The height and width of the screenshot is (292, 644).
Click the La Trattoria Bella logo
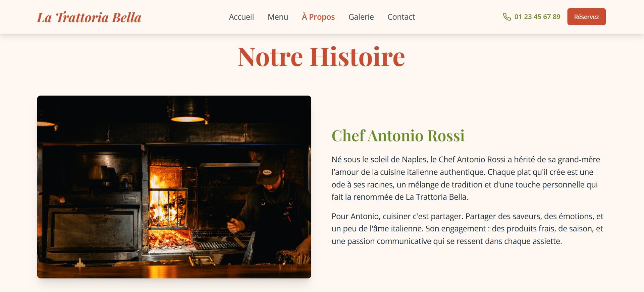click(89, 17)
